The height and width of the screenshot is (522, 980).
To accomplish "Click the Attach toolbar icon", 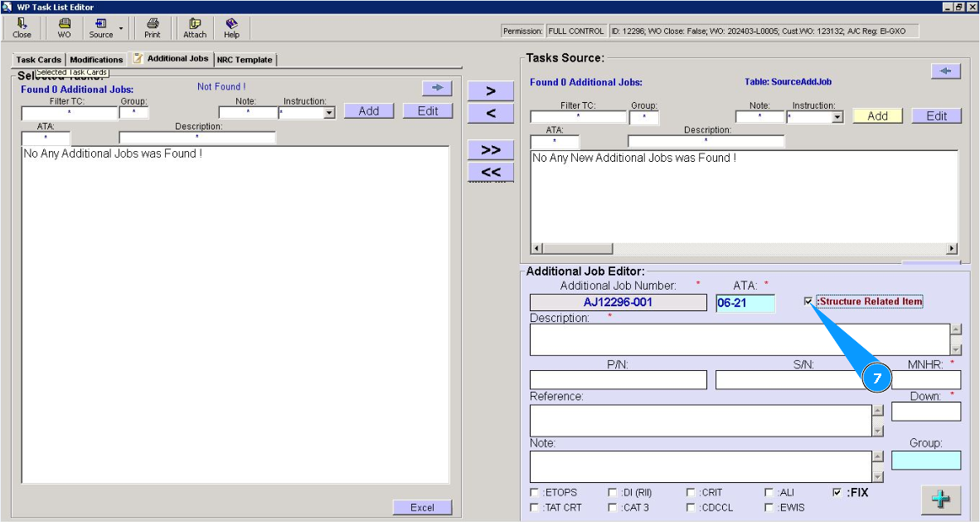I will pyautogui.click(x=195, y=28).
